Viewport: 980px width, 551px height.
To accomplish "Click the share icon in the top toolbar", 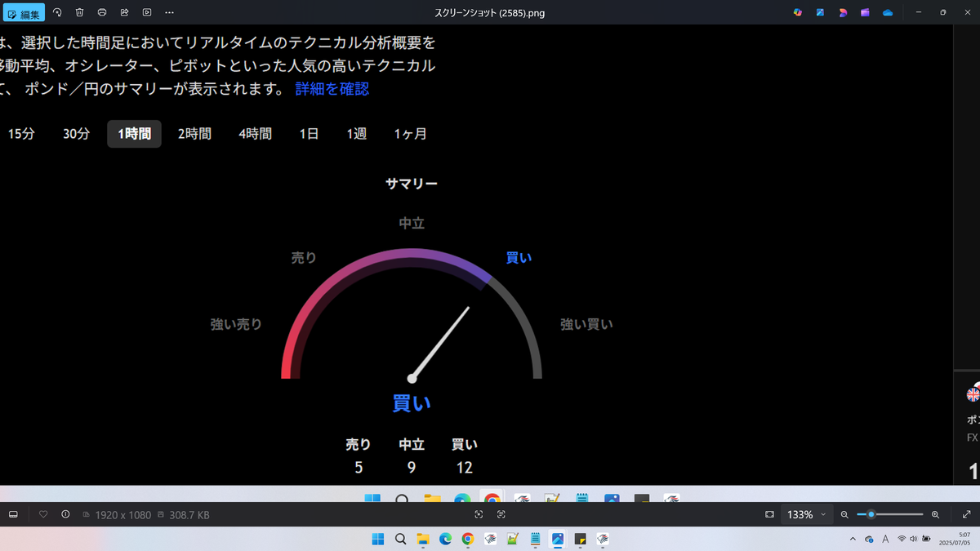I will pos(124,13).
